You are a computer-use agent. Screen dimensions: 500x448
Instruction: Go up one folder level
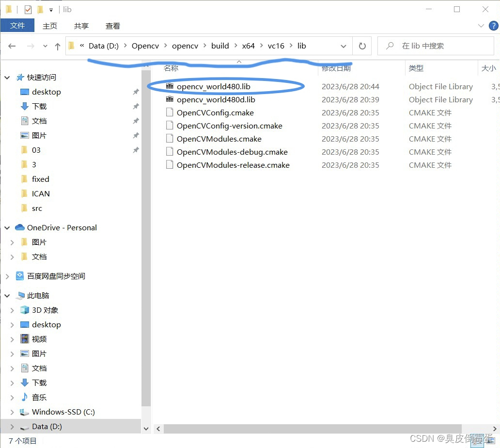[57, 45]
